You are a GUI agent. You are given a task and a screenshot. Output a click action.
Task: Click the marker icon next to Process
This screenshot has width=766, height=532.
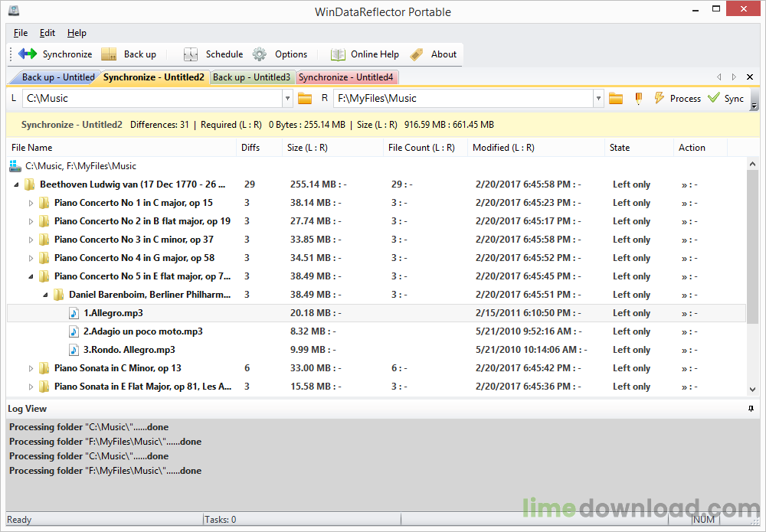pos(638,99)
